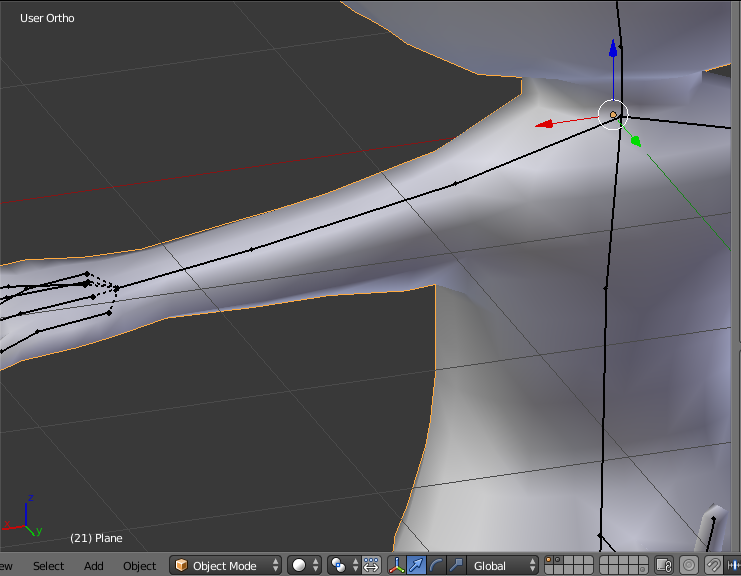Open the Object Mode dropdown
The image size is (741, 576).
coord(225,565)
